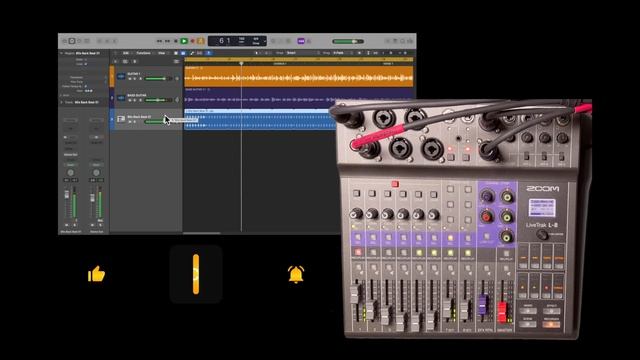Open the Edit menu in tracks area
640x360 pixels.
126,53
